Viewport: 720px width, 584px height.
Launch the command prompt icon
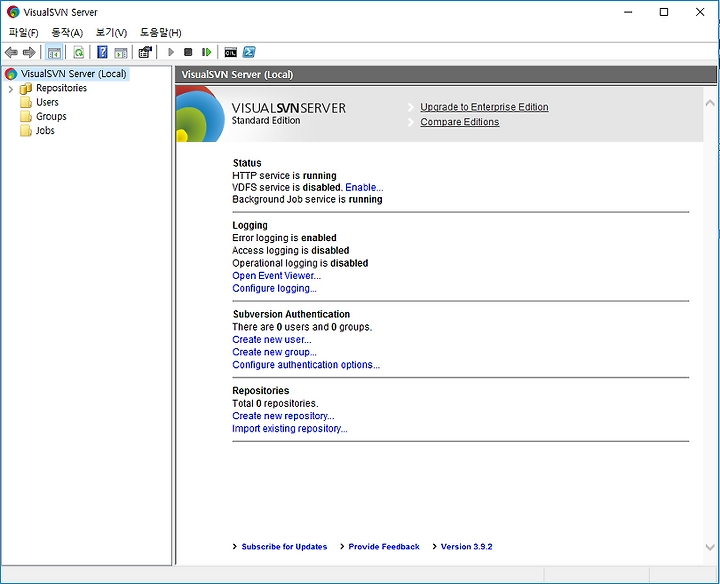coord(231,52)
